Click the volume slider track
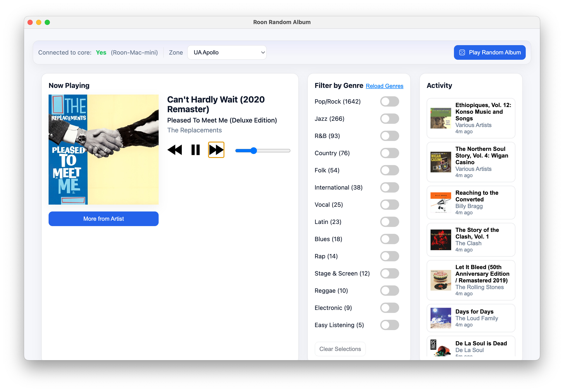Screen dimensions: 564x392 pos(273,151)
